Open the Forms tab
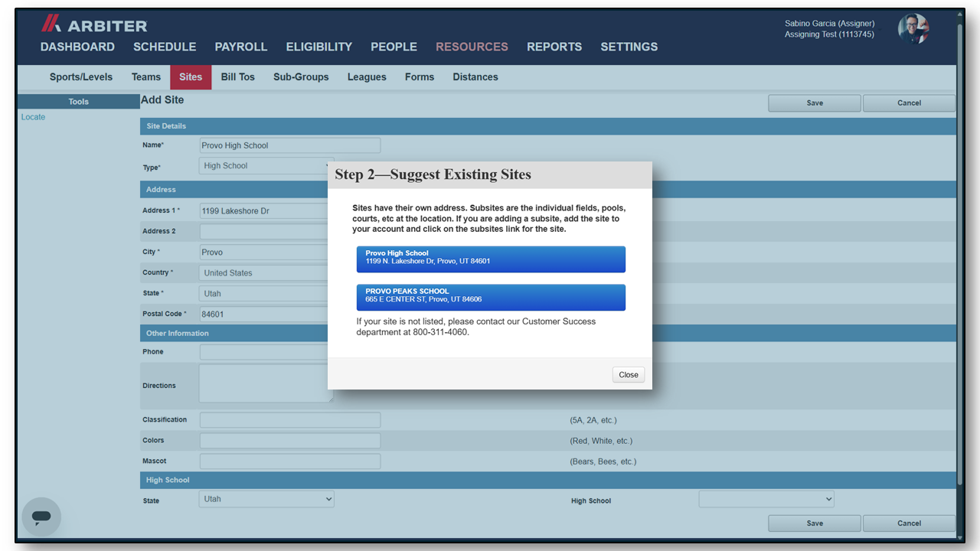980x551 pixels. pos(420,77)
